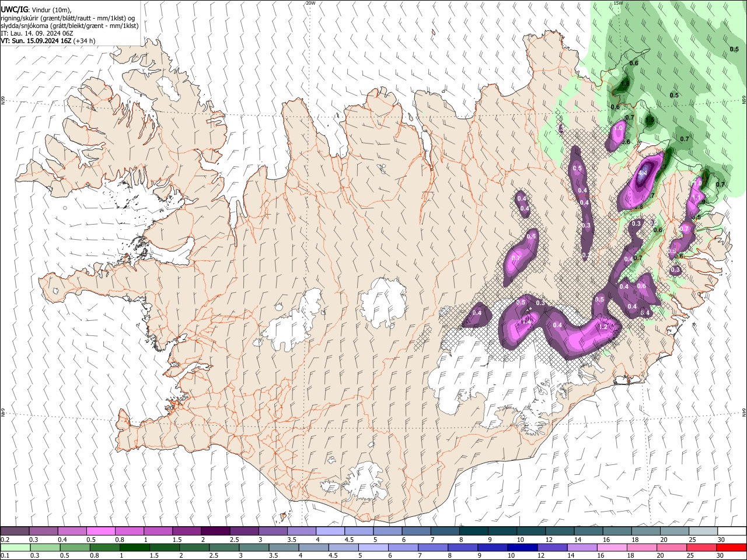This screenshot has height=560, width=747.
Task: Click the grey-purple 0.2 snow scale swatch
Action: point(15,531)
